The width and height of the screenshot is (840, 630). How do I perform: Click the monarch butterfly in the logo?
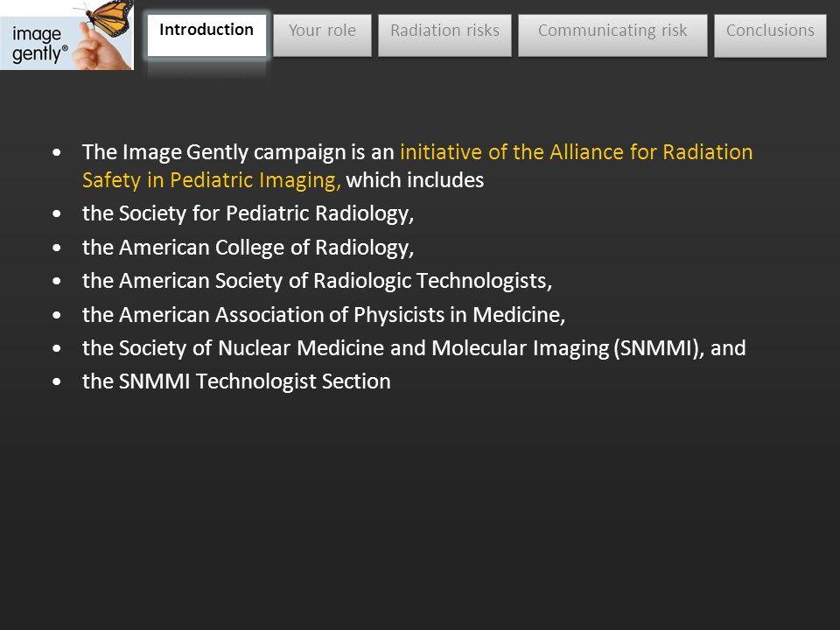click(x=108, y=16)
